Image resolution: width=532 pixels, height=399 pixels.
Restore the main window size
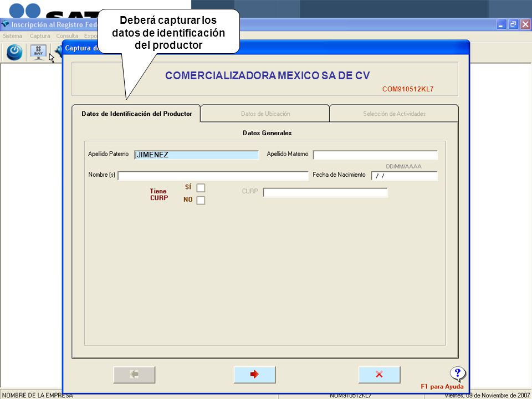click(x=513, y=24)
